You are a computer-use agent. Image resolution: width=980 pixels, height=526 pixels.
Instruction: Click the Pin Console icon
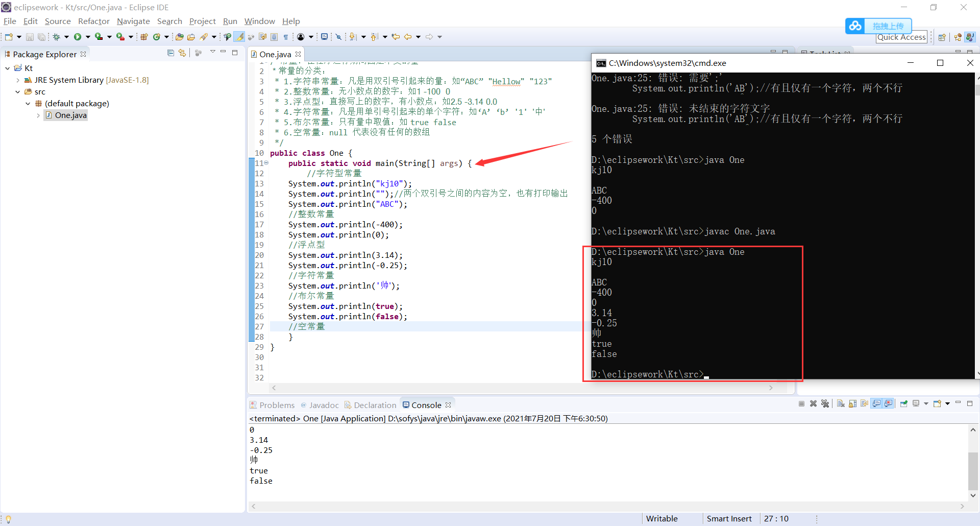click(x=904, y=404)
